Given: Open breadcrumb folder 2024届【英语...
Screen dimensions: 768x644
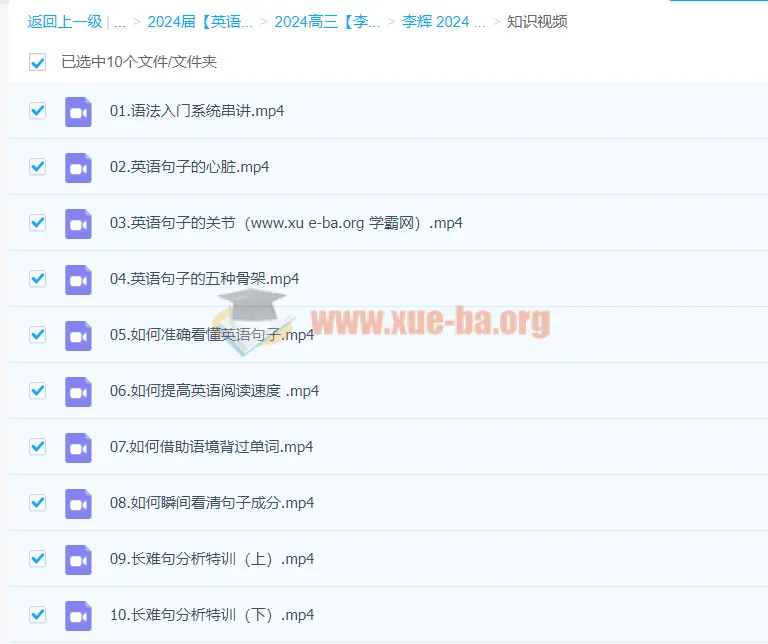Looking at the screenshot, I should [x=200, y=22].
